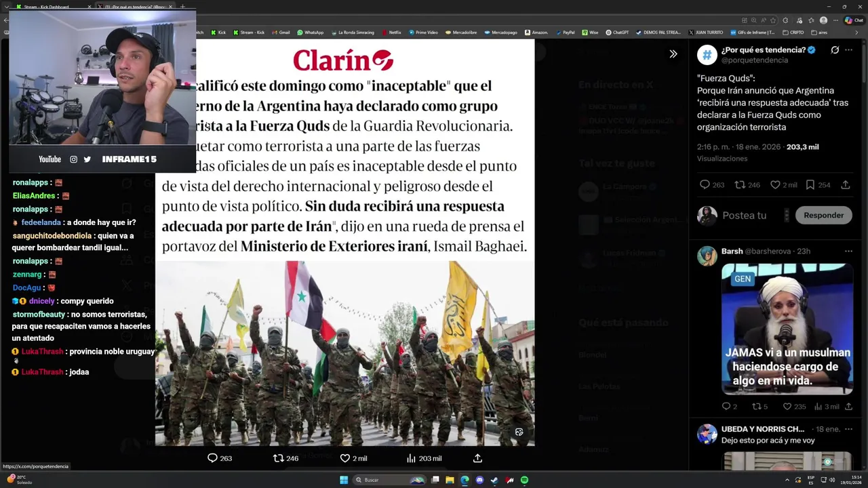Open the ChatGPT bookmark
The width and height of the screenshot is (868, 488).
tap(617, 32)
